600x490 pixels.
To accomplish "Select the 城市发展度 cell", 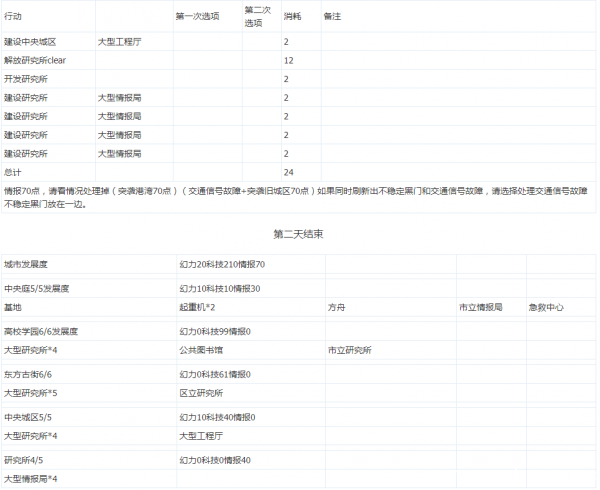I will click(25, 264).
